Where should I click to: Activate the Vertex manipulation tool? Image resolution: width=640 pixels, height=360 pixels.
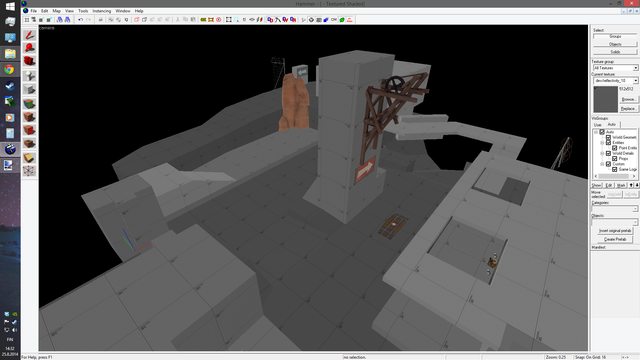29,171
